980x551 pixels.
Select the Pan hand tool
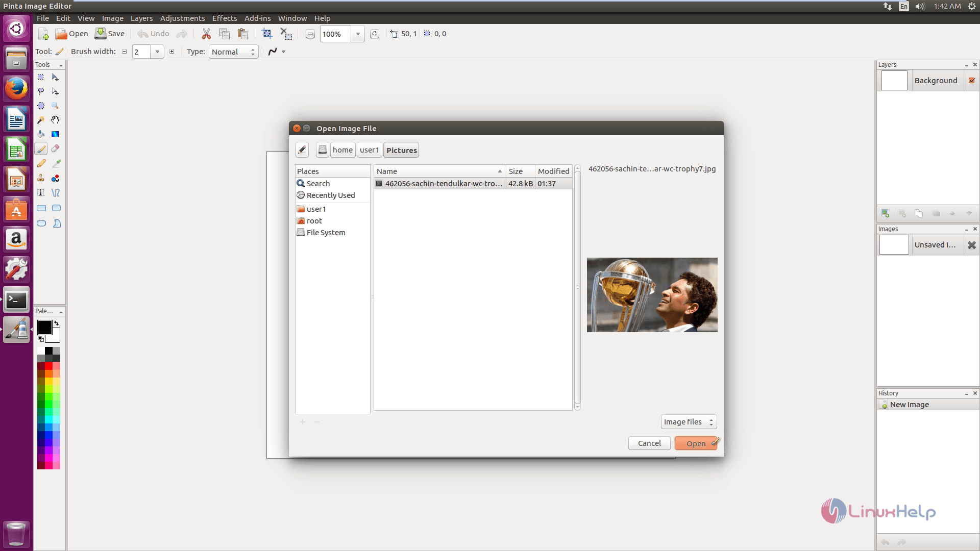(55, 120)
